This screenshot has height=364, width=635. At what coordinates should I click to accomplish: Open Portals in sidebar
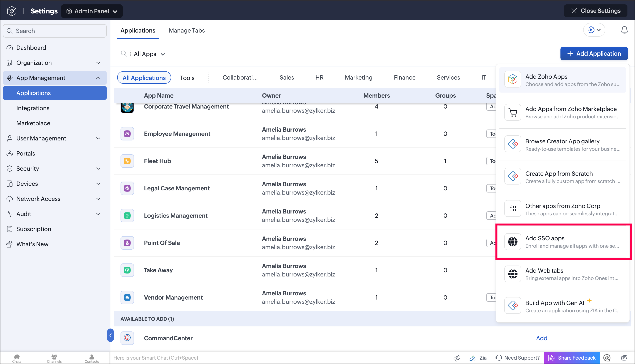click(x=55, y=153)
